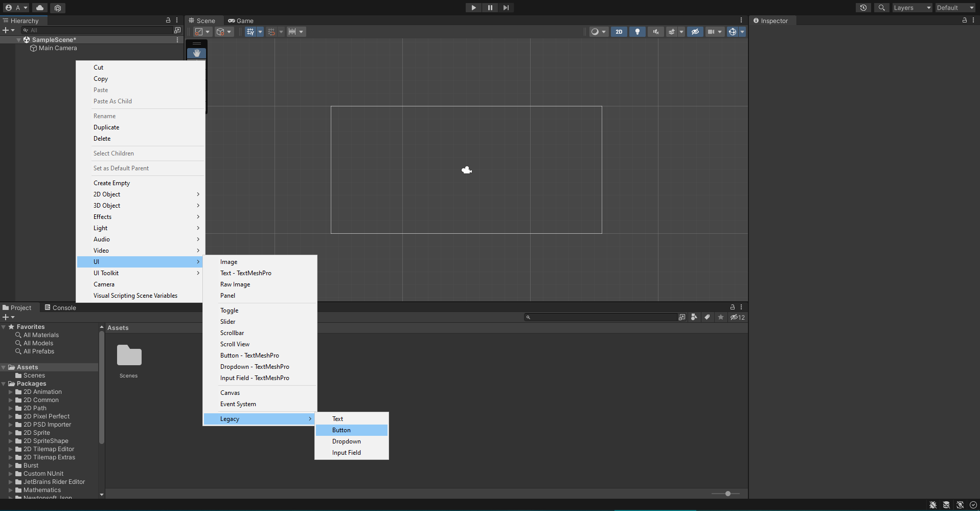This screenshot has height=511, width=980.
Task: Click the Undo History icon in top bar
Action: 863,8
